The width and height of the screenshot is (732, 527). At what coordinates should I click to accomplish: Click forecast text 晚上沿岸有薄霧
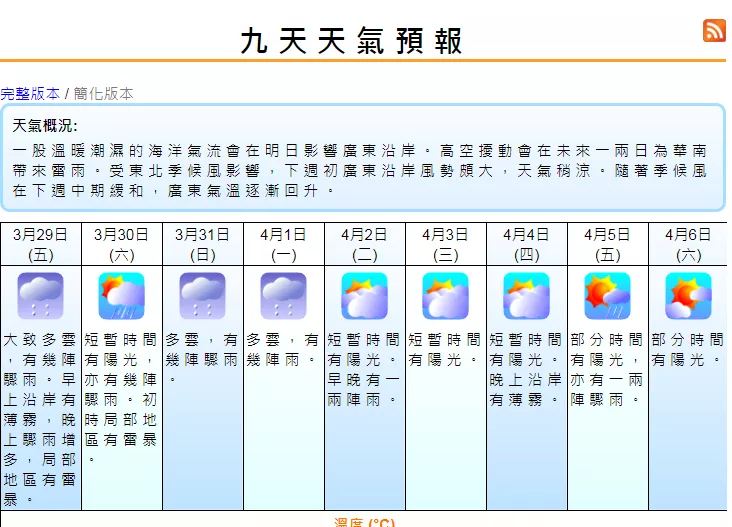pos(525,390)
